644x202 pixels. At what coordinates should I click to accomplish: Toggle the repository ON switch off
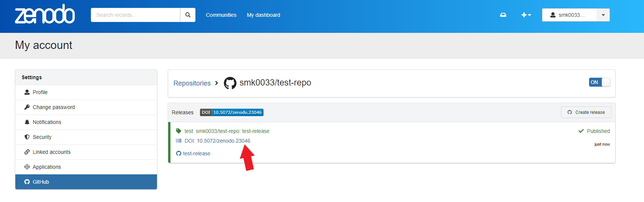pyautogui.click(x=600, y=82)
